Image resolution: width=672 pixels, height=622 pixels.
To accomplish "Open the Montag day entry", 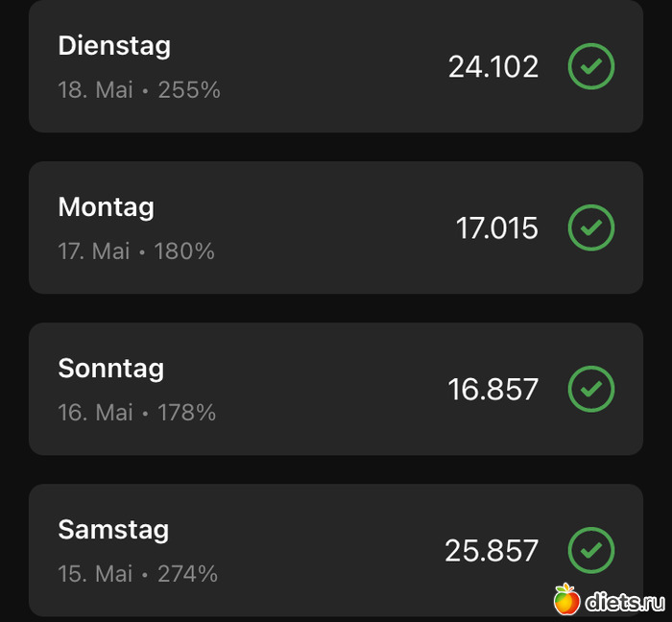I will click(106, 206).
